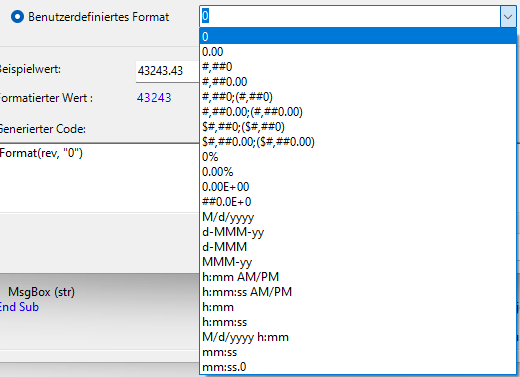Choose the '0.00' format

tap(358, 52)
